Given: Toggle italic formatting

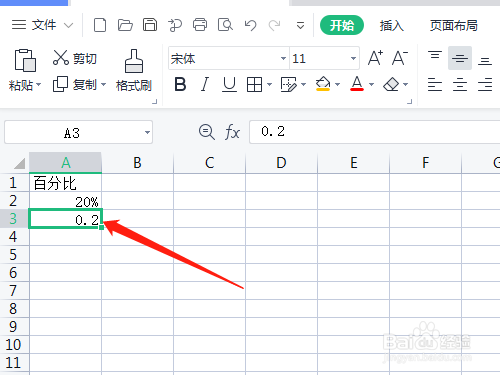Looking at the screenshot, I should pos(205,84).
